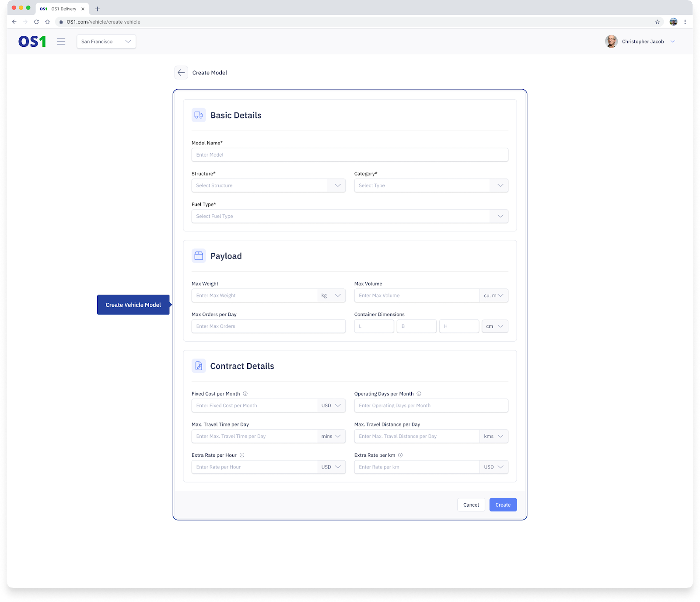Change the travel distance kms unit
Viewport: 700px width, 602px height.
point(494,436)
